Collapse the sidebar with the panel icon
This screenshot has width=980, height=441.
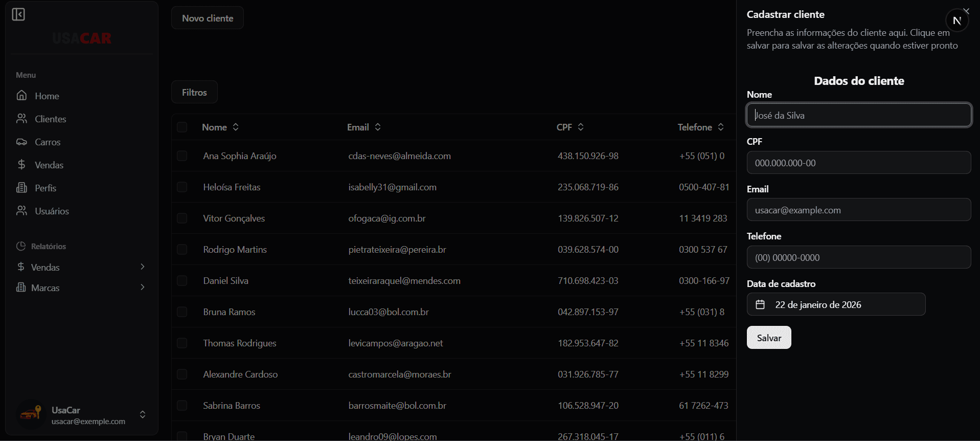click(18, 14)
